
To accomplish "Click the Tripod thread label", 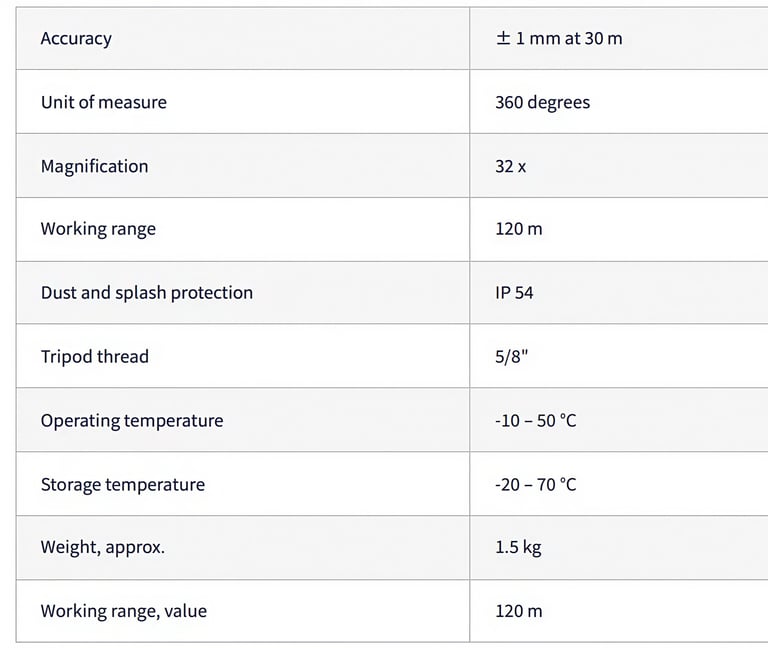I will point(95,357).
